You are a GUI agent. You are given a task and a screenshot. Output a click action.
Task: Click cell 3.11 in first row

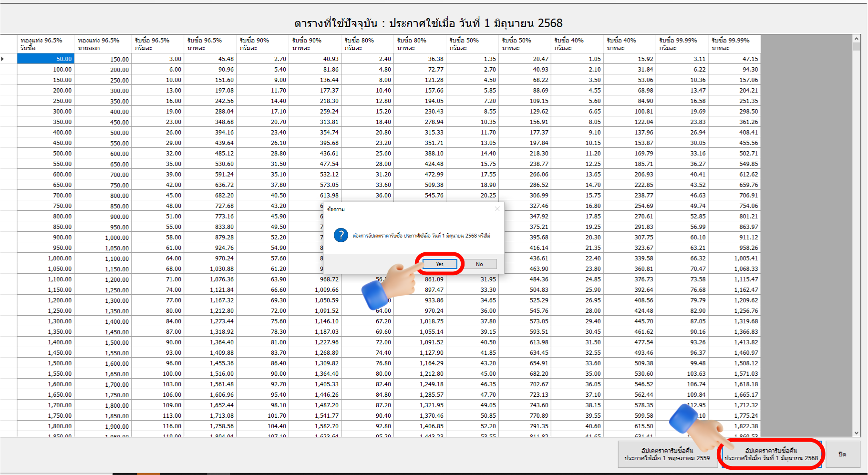[x=682, y=59]
